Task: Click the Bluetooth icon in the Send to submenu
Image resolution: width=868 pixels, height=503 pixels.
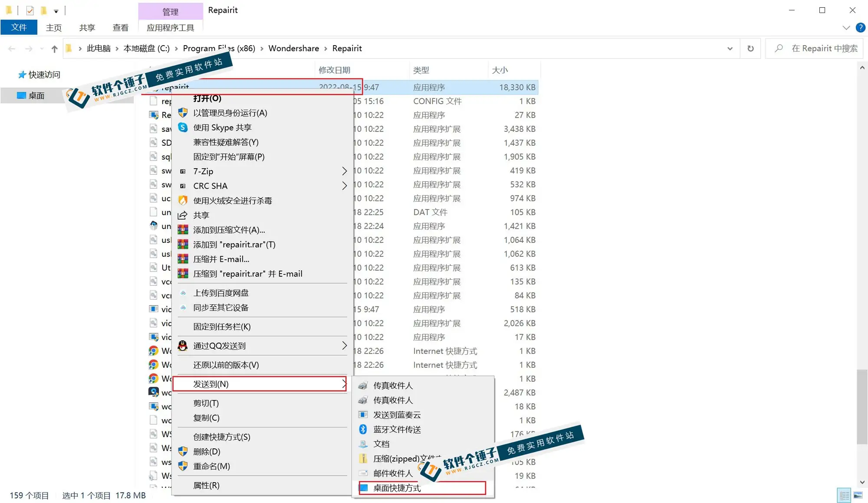Action: [x=363, y=429]
